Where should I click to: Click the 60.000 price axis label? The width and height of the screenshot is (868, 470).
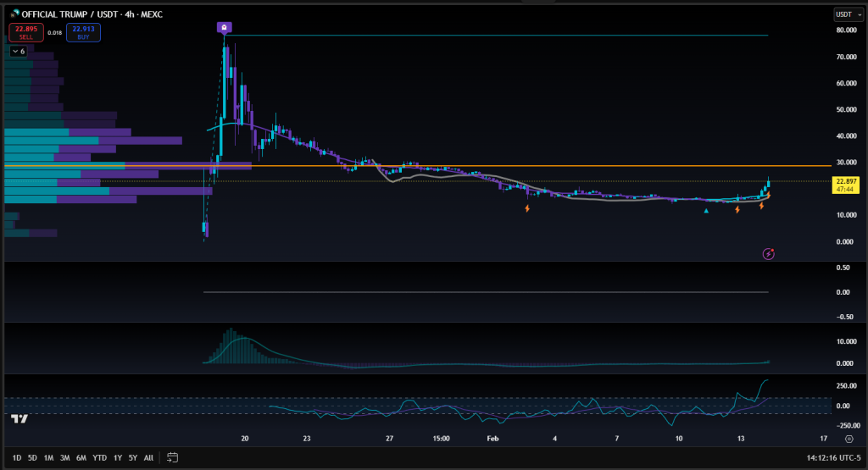tap(847, 84)
